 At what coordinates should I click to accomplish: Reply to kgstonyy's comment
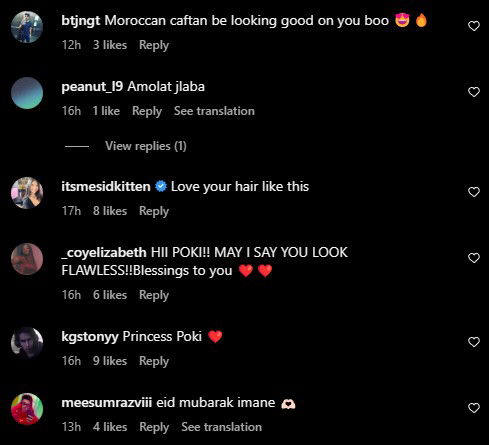[154, 361]
